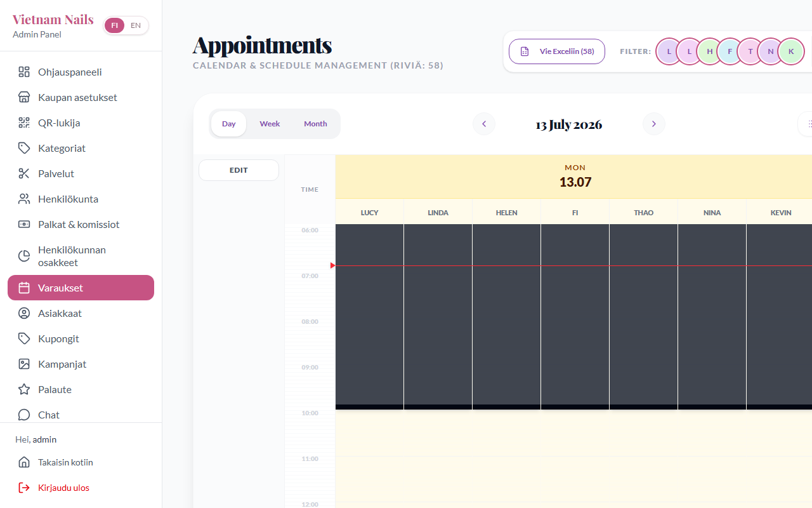Toggle the Thao pink filter swatch

point(750,51)
